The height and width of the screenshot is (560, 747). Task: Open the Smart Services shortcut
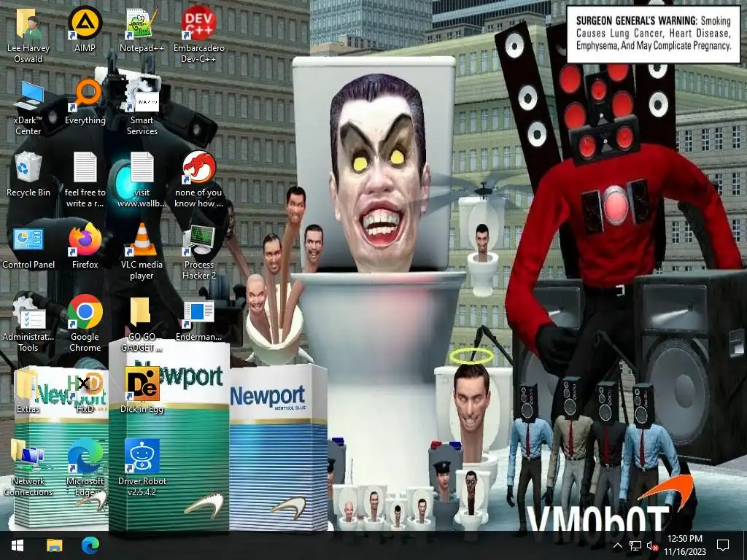[x=142, y=108]
